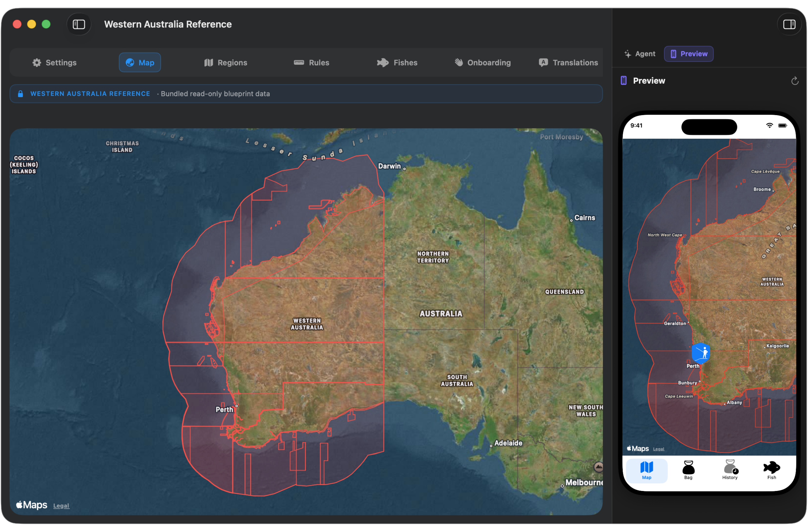
Task: Toggle the left sidebar button
Action: click(x=79, y=24)
